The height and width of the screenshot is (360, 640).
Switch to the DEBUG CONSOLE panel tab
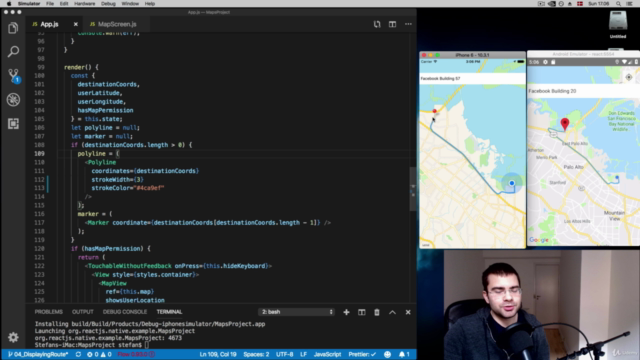click(125, 312)
